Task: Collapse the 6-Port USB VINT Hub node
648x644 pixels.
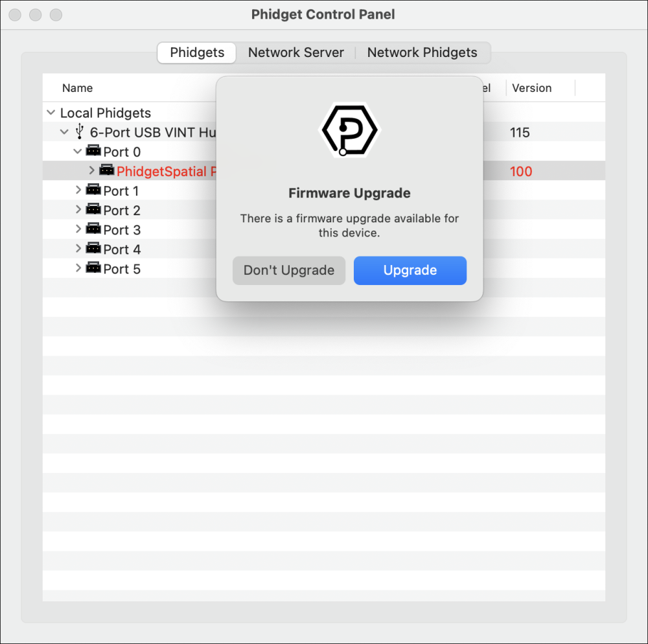Action: [64, 132]
